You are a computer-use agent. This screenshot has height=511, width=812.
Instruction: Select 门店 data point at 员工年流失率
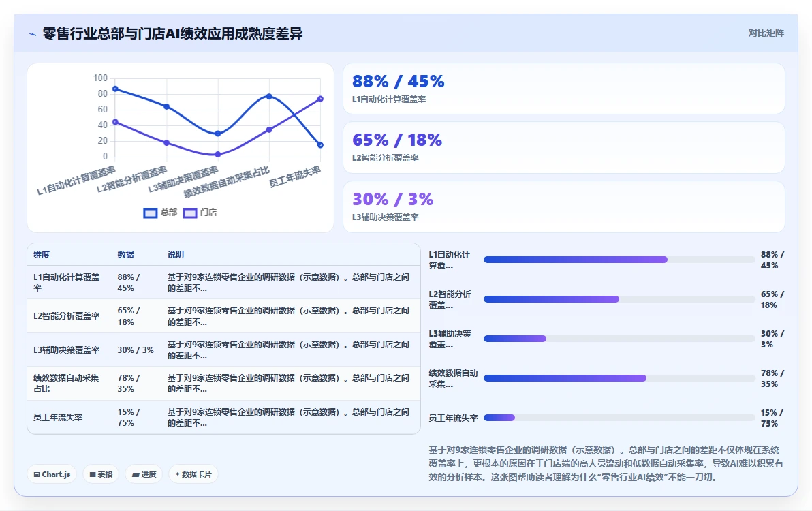tap(320, 99)
